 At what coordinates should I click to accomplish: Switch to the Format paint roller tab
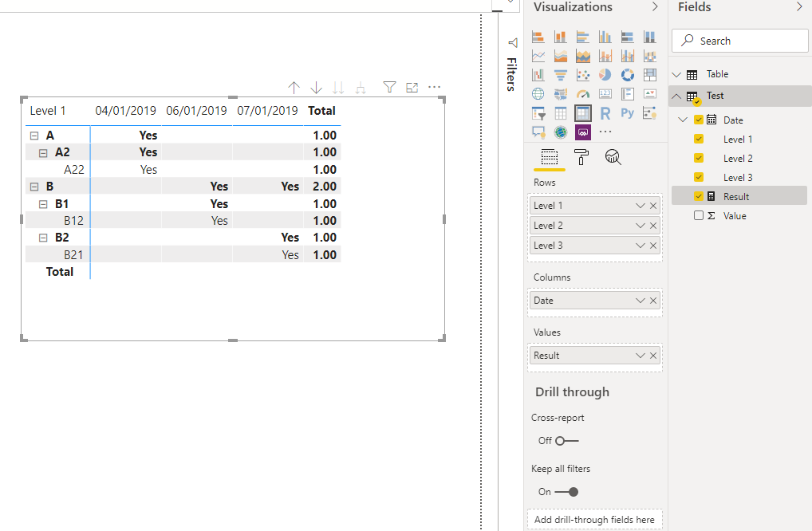(x=581, y=157)
